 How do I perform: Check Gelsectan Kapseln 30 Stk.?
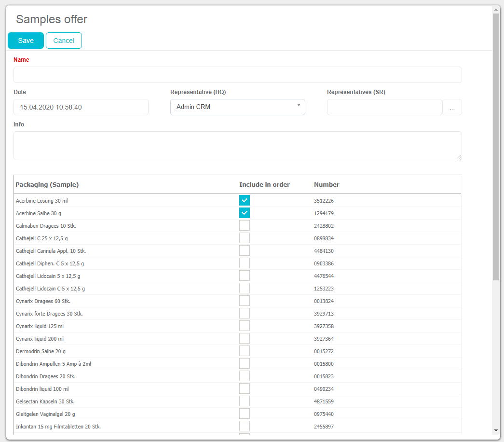(x=245, y=401)
